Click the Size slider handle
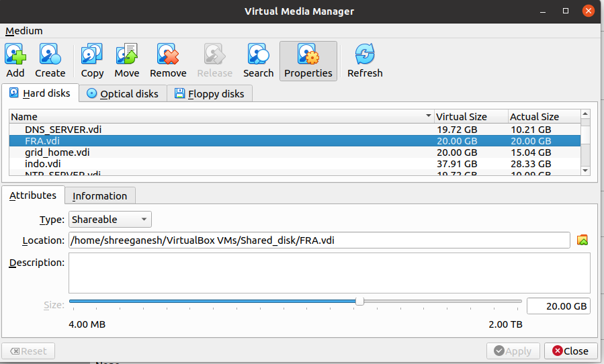This screenshot has width=604, height=364. (x=359, y=302)
